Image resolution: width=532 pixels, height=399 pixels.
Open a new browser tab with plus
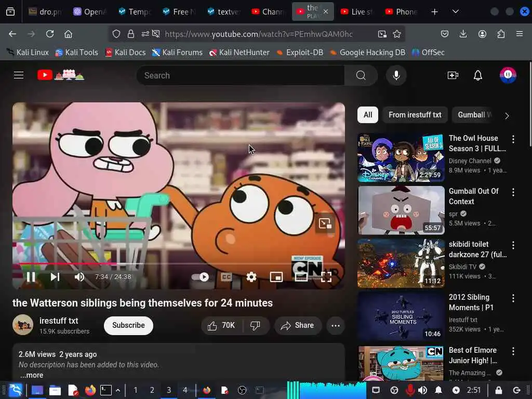pyautogui.click(x=434, y=12)
